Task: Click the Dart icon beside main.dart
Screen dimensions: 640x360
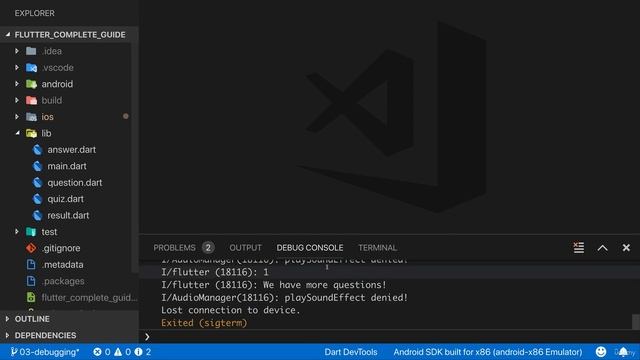Action: point(37,166)
